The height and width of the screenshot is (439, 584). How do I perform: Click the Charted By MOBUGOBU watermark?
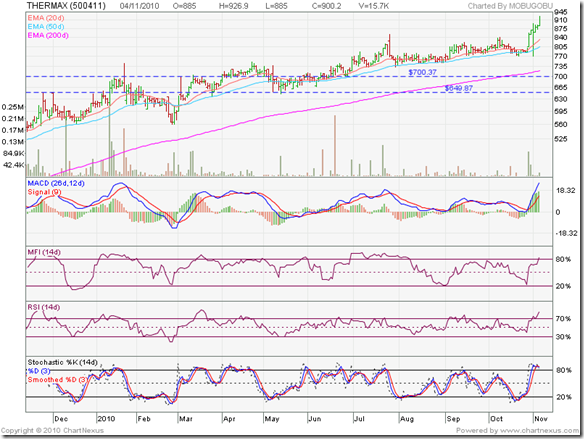(x=510, y=6)
